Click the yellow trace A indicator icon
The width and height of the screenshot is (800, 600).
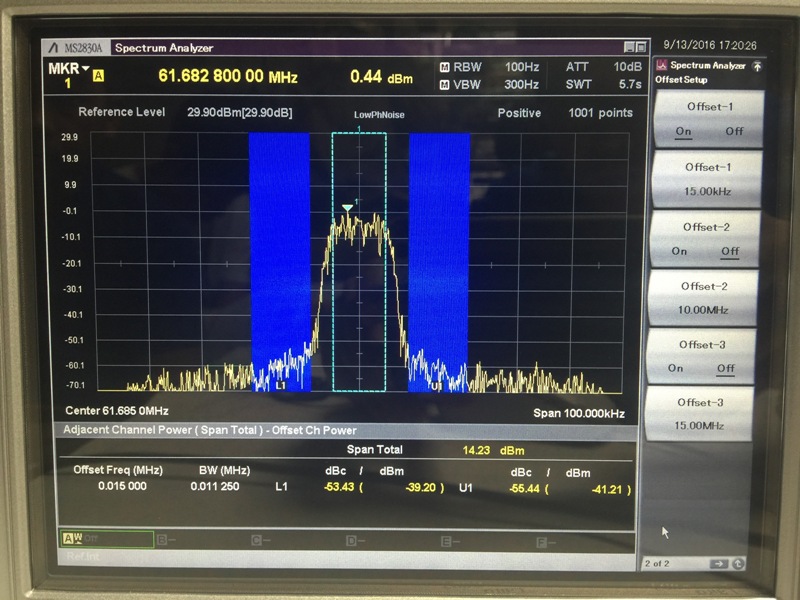[98, 75]
